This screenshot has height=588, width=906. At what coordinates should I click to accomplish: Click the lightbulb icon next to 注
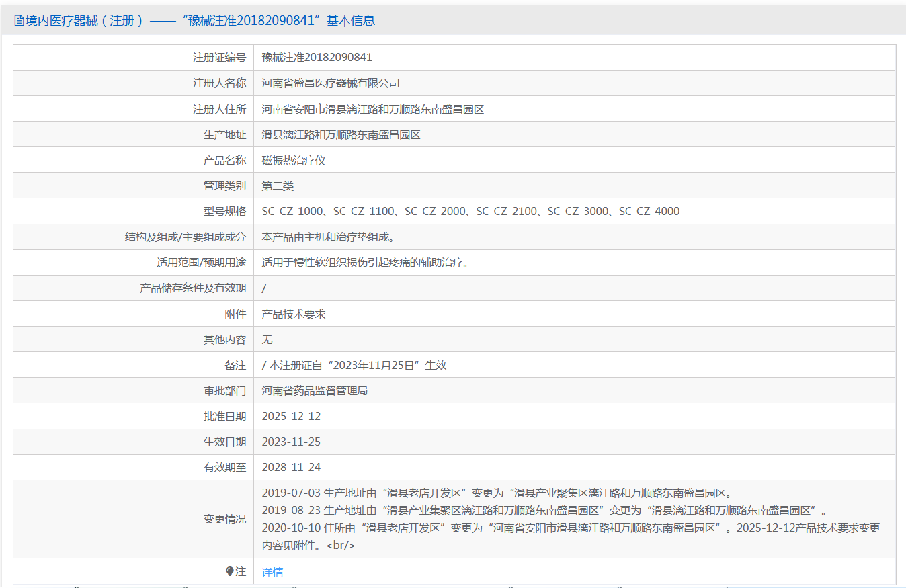(x=229, y=571)
